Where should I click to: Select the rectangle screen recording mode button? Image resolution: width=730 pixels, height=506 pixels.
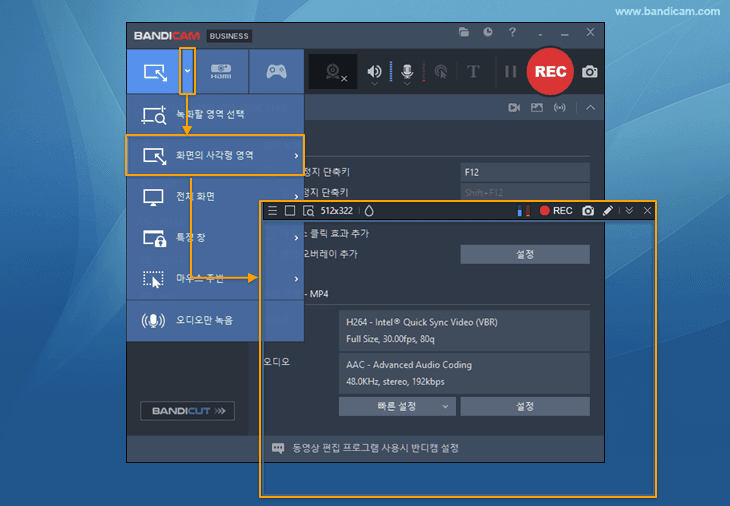(x=154, y=72)
